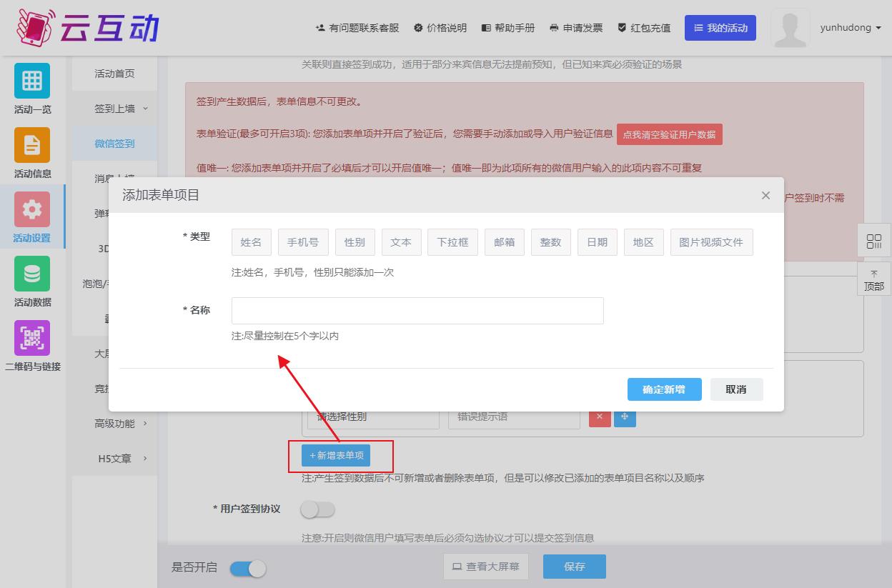The image size is (892, 588).
Task: Click the 顶部 back-to-top button
Action: 874,279
